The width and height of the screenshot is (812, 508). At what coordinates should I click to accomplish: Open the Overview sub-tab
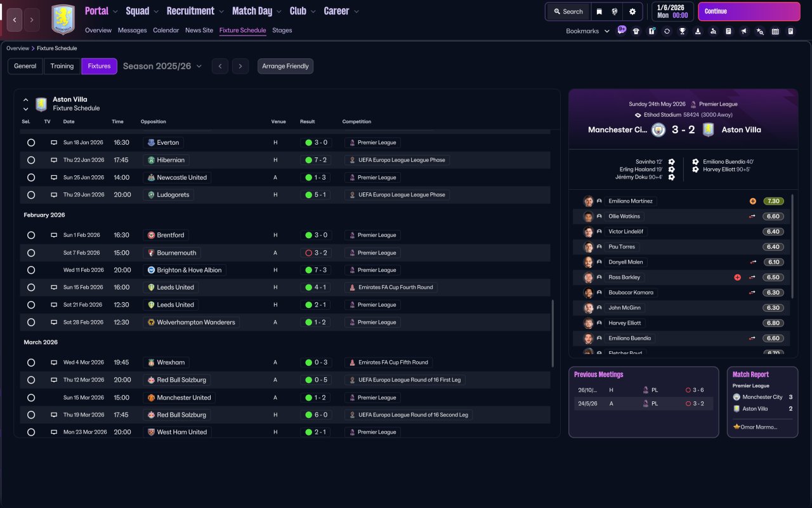click(x=98, y=30)
